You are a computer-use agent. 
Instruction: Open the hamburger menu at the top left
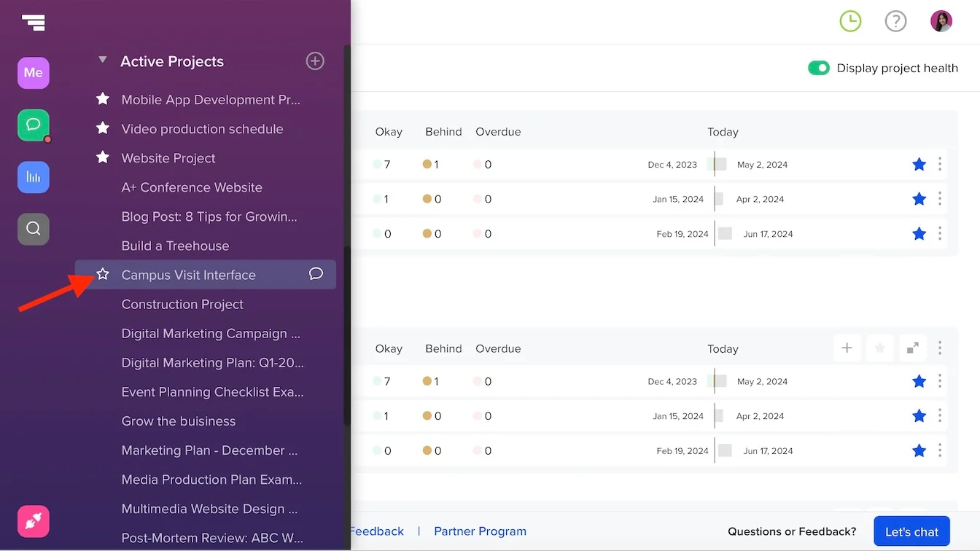(x=34, y=23)
